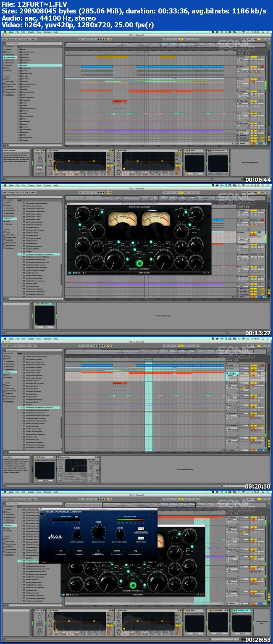Open the 1x oversampling selector on Invisible Limiter

pos(98,550)
